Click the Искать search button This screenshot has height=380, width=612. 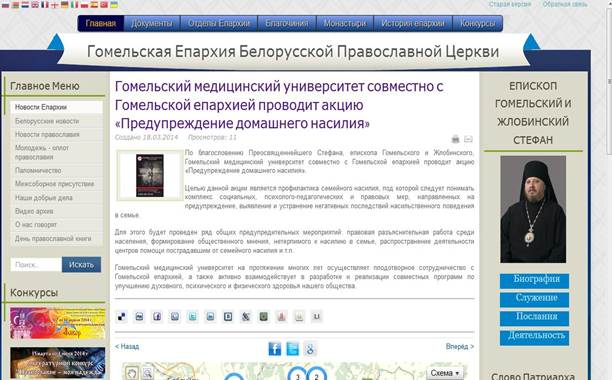[x=81, y=265]
